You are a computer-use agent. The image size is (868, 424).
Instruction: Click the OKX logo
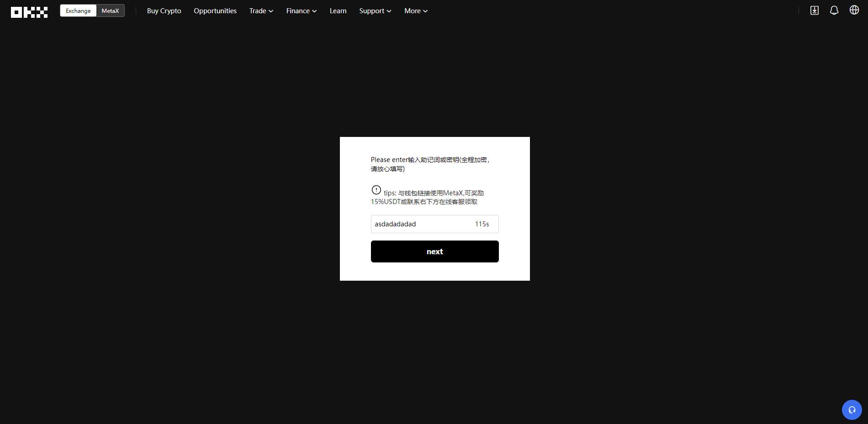pyautogui.click(x=29, y=12)
